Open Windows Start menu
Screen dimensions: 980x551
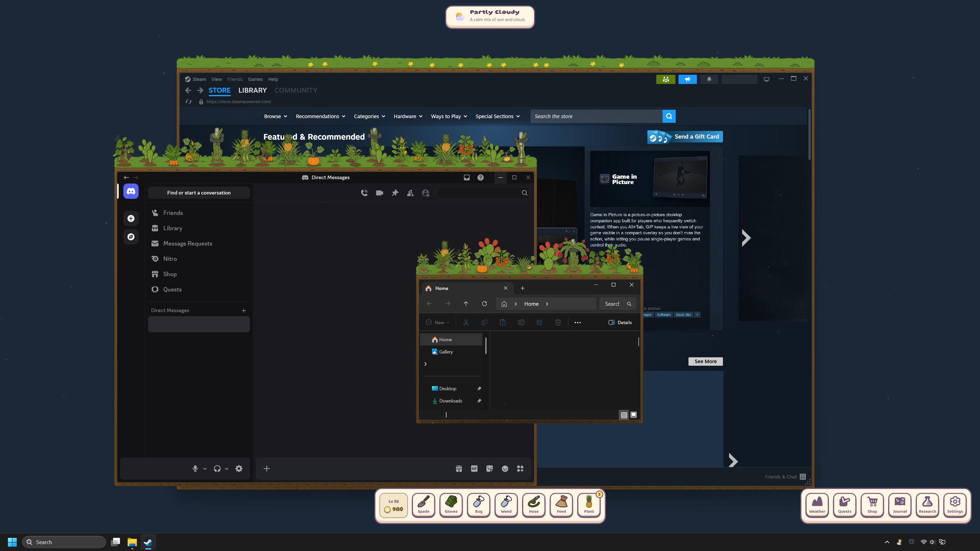pyautogui.click(x=12, y=542)
